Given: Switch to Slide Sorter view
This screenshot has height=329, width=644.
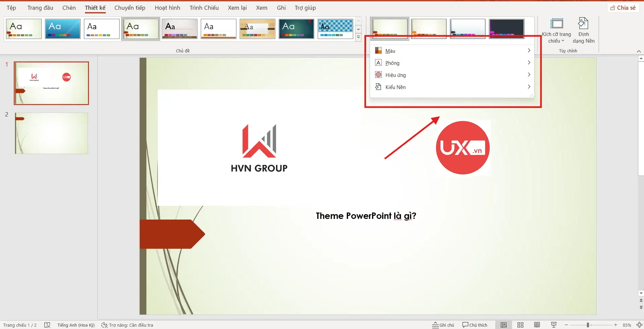Looking at the screenshot, I should (x=520, y=325).
